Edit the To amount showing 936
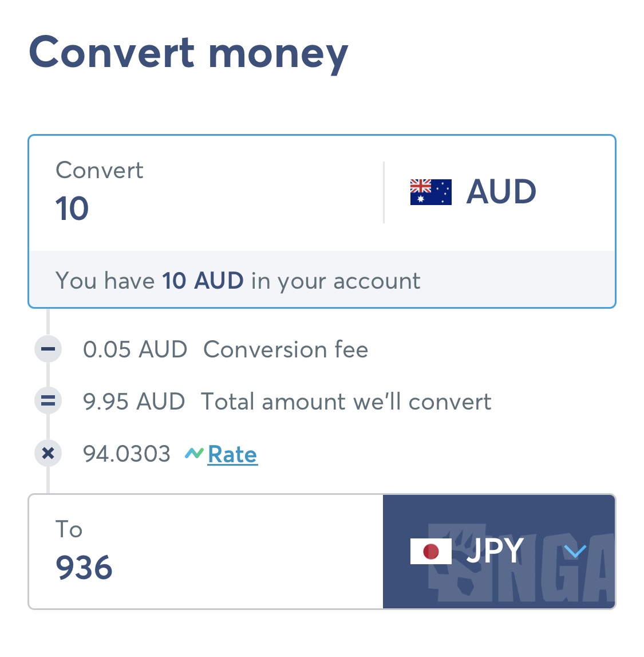 tap(85, 568)
